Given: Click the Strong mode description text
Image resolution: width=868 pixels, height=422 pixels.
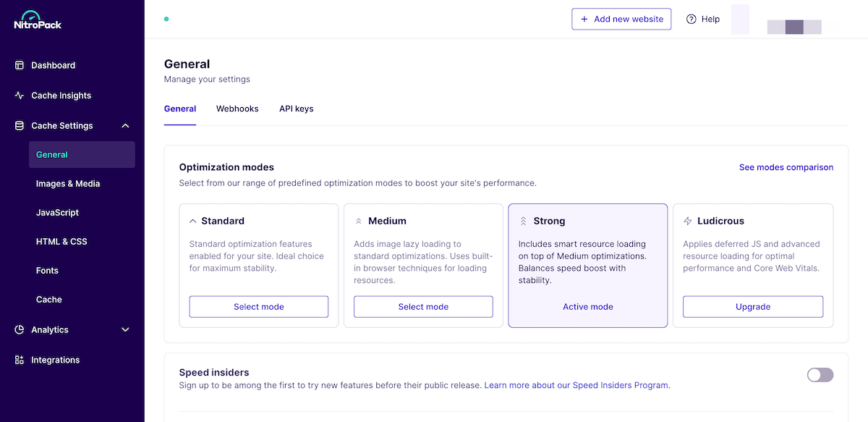Looking at the screenshot, I should tap(583, 262).
